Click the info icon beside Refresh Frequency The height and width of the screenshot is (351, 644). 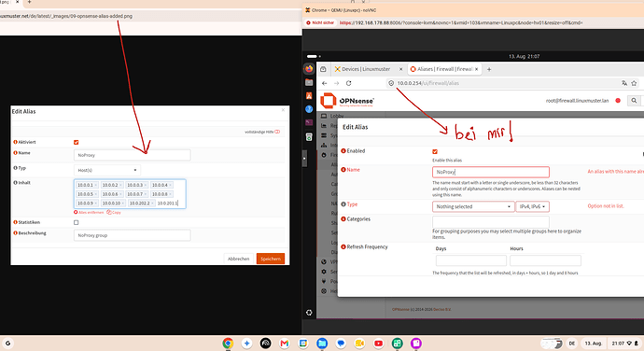(x=343, y=246)
